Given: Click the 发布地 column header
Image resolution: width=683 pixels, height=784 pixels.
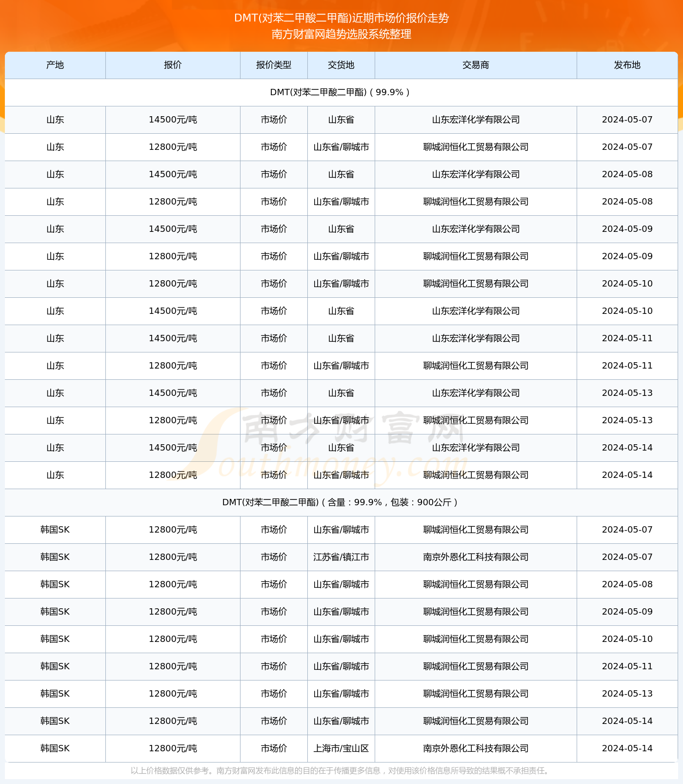Looking at the screenshot, I should tap(627, 65).
